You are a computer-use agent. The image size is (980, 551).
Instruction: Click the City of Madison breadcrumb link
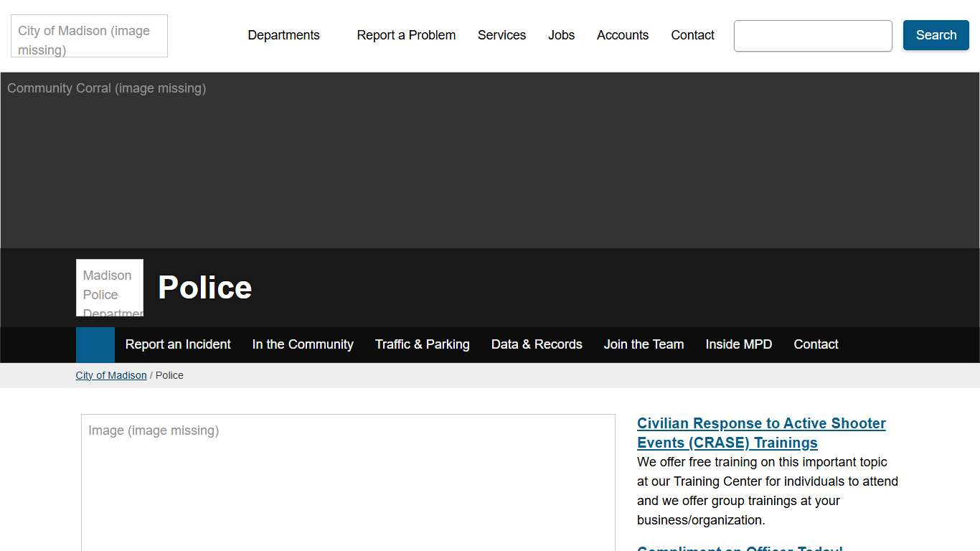(111, 375)
